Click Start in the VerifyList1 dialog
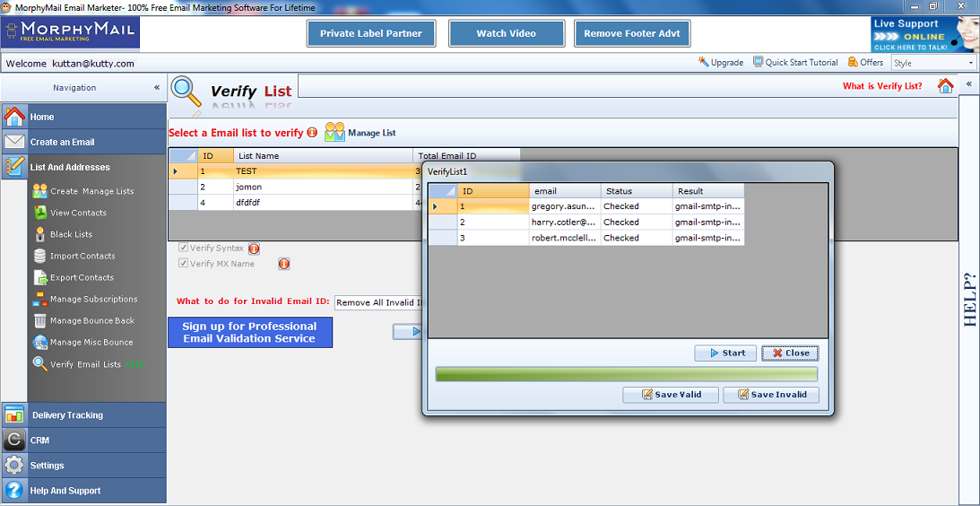The width and height of the screenshot is (980, 506). [725, 353]
